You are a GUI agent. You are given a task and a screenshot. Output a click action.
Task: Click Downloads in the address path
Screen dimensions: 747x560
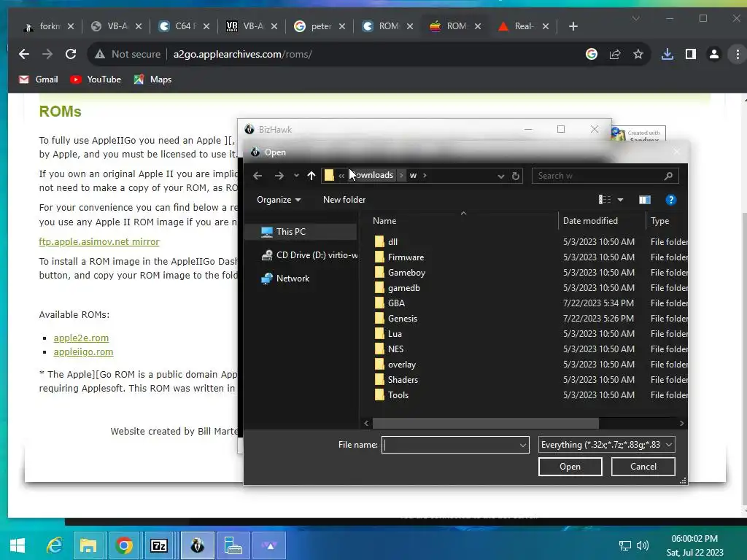click(373, 175)
